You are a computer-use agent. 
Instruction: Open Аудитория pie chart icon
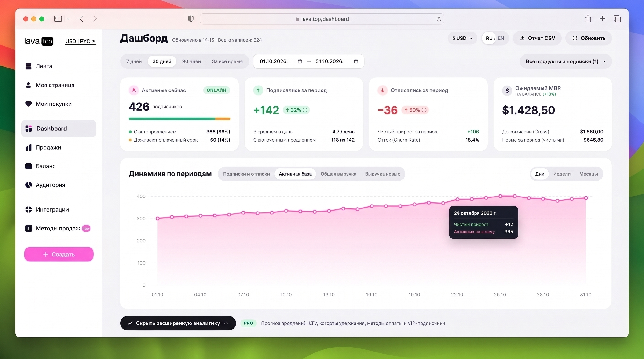click(x=29, y=185)
